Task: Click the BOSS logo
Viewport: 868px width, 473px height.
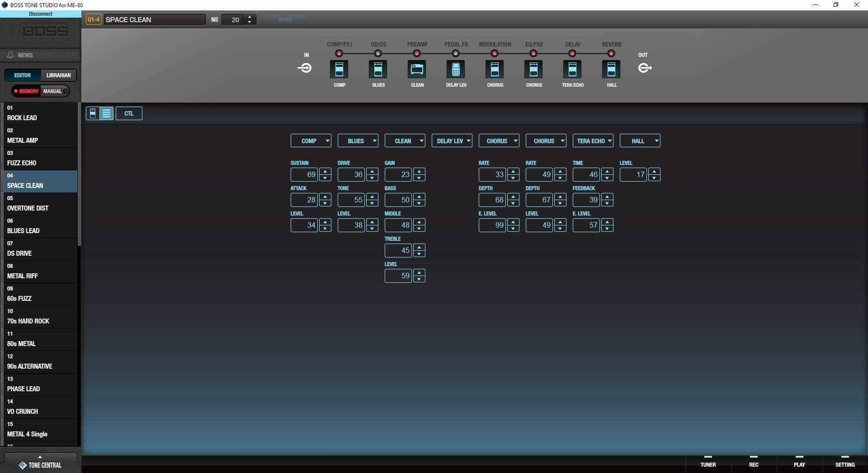Action: coord(40,31)
